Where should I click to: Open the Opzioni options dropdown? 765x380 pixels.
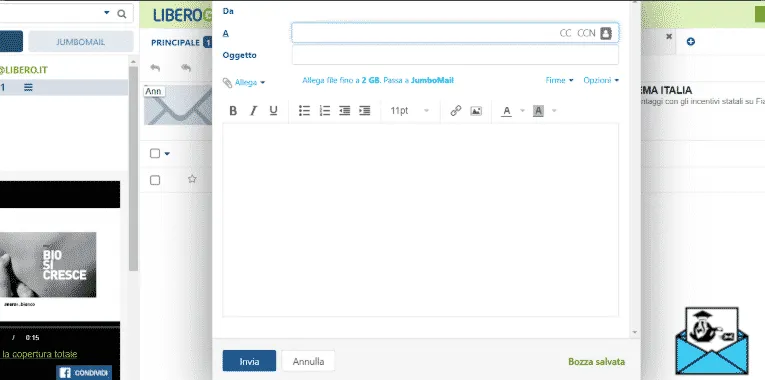click(x=601, y=80)
